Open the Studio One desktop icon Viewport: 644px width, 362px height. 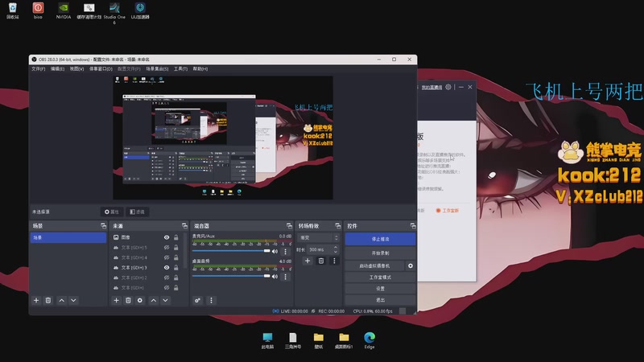click(x=114, y=12)
